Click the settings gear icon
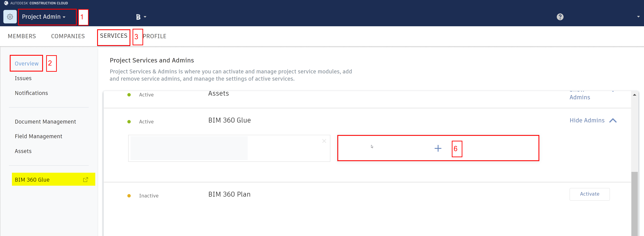The width and height of the screenshot is (644, 236). coord(10,17)
